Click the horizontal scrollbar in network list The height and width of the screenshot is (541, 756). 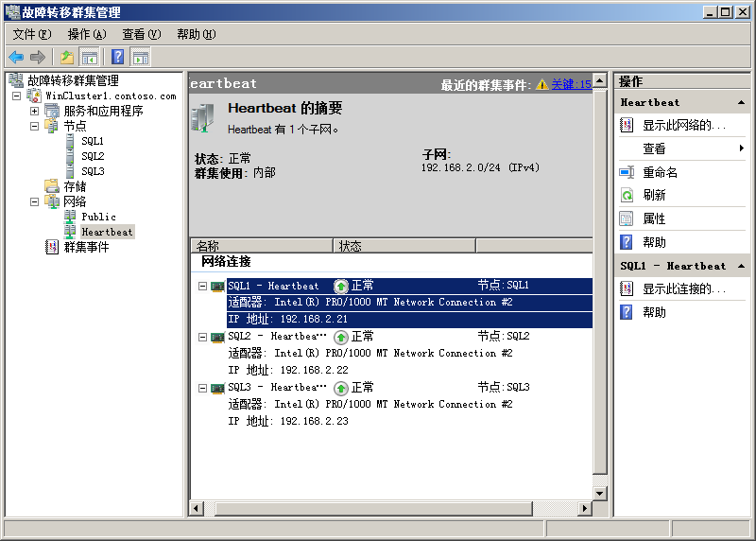point(397,509)
